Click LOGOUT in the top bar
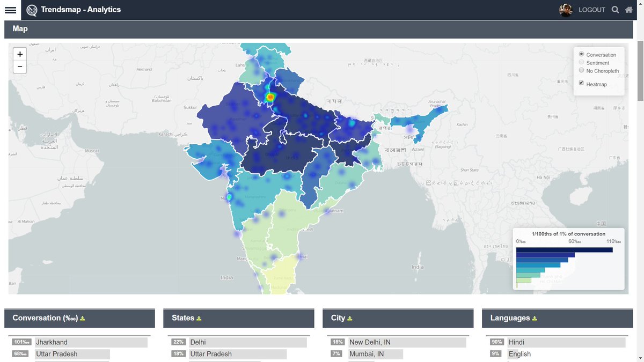The image size is (644, 362). [x=592, y=9]
